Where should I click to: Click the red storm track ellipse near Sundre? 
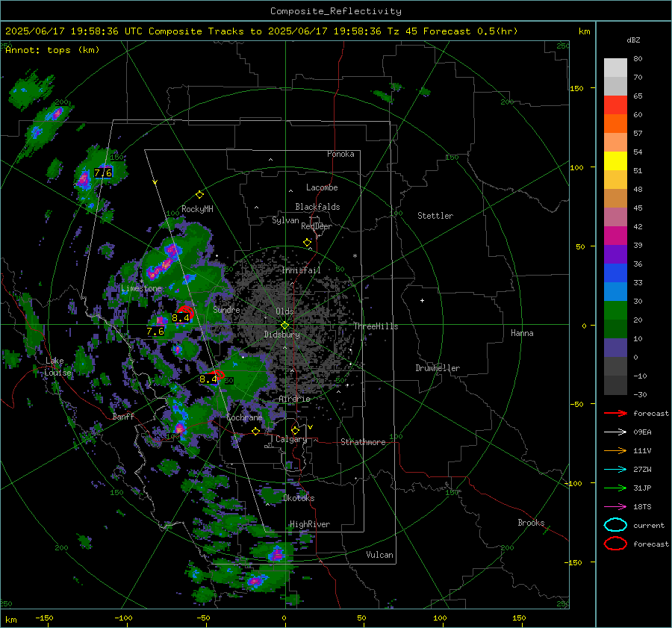point(186,311)
